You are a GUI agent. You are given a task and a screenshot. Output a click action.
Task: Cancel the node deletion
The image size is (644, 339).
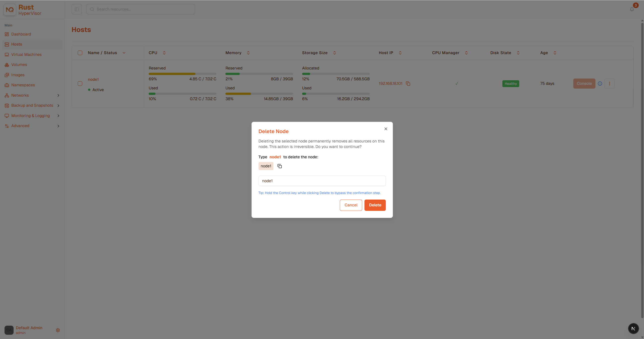coord(351,205)
